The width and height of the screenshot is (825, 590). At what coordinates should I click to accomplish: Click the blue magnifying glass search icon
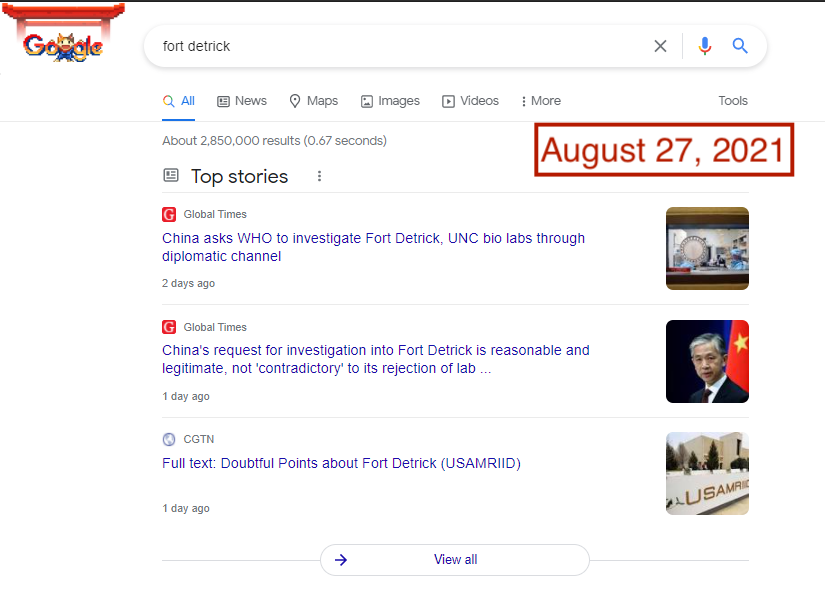pyautogui.click(x=740, y=46)
